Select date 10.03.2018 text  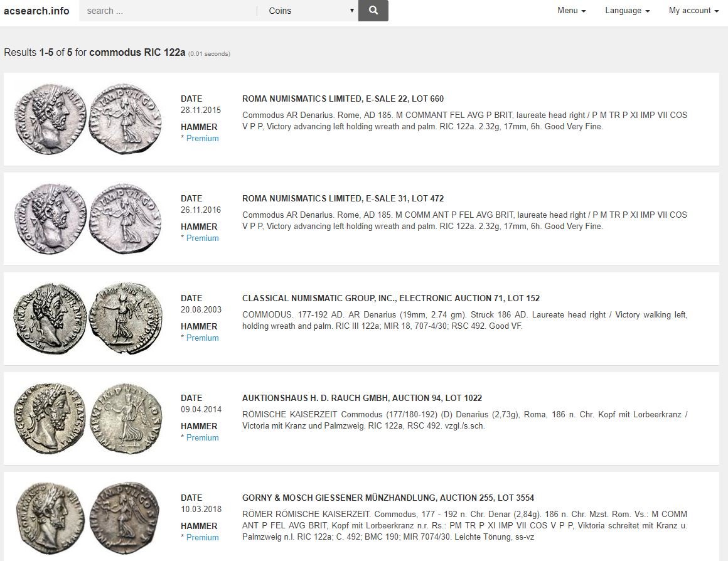(x=201, y=510)
